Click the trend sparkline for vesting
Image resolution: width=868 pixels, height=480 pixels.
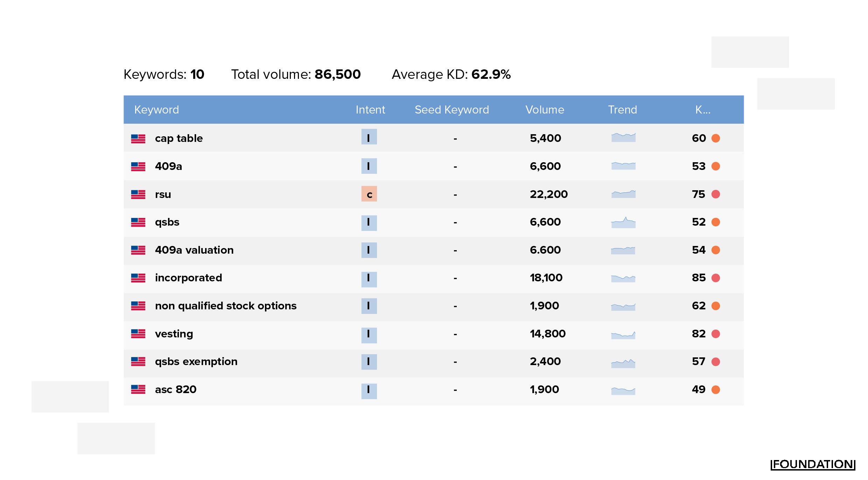point(623,335)
